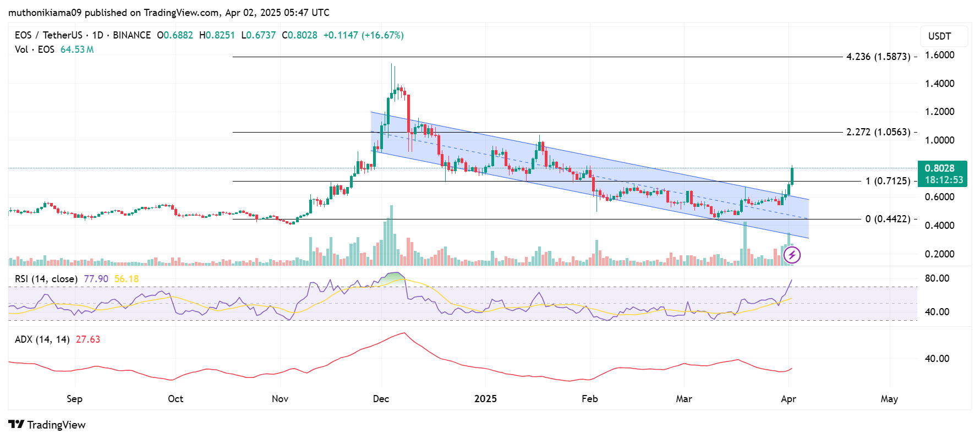Viewport: 980px width, 439px height.
Task: Select the 0 (0.4422) Fibonacci level label
Action: pyautogui.click(x=888, y=219)
